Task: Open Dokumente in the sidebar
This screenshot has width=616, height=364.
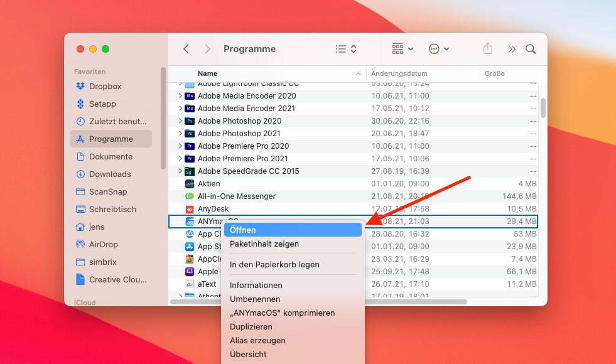Action: click(x=111, y=157)
